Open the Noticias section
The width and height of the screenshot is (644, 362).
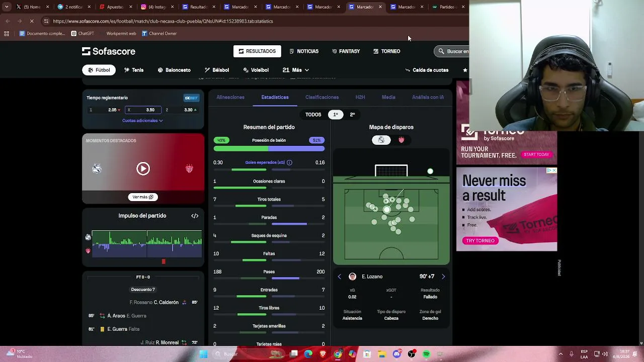(x=304, y=51)
